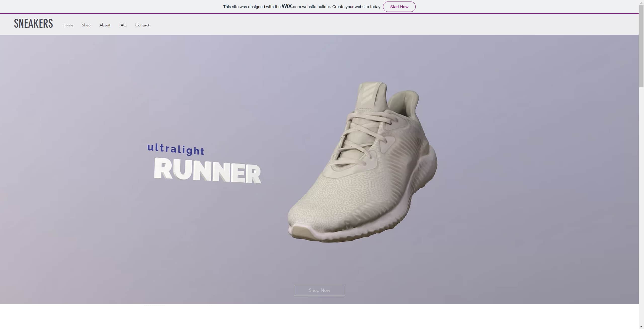Open the Contact page
Screen dimensions: 644x329
[142, 25]
